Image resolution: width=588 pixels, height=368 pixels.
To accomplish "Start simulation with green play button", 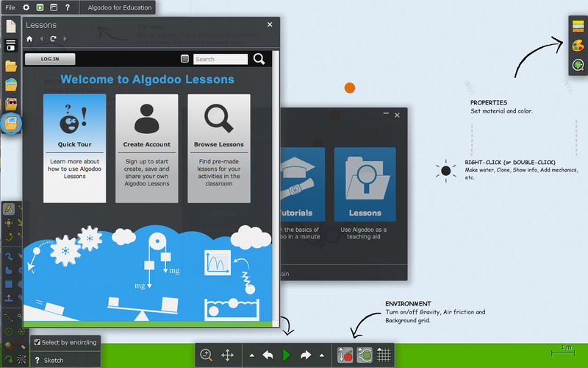I will tap(287, 355).
